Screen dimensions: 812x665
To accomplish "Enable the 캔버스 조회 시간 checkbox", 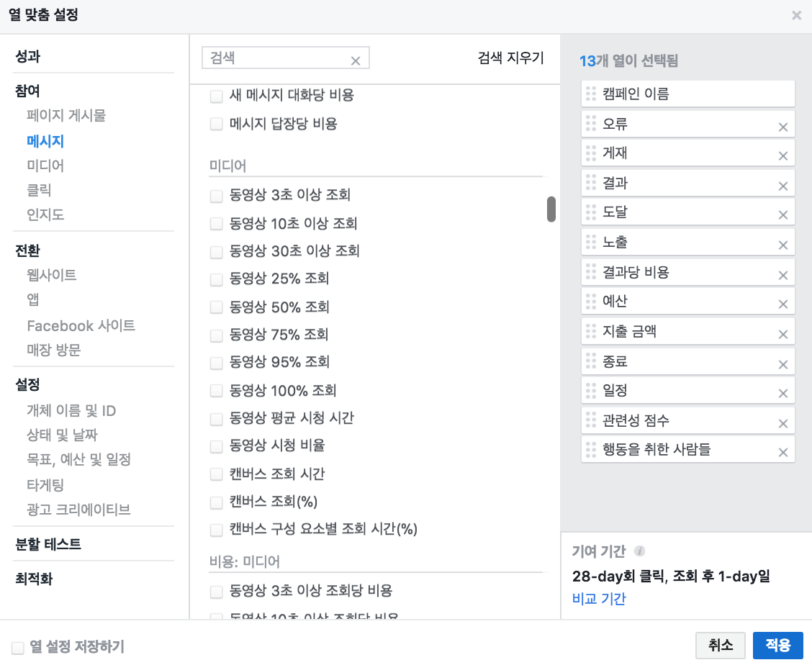I will pyautogui.click(x=216, y=474).
